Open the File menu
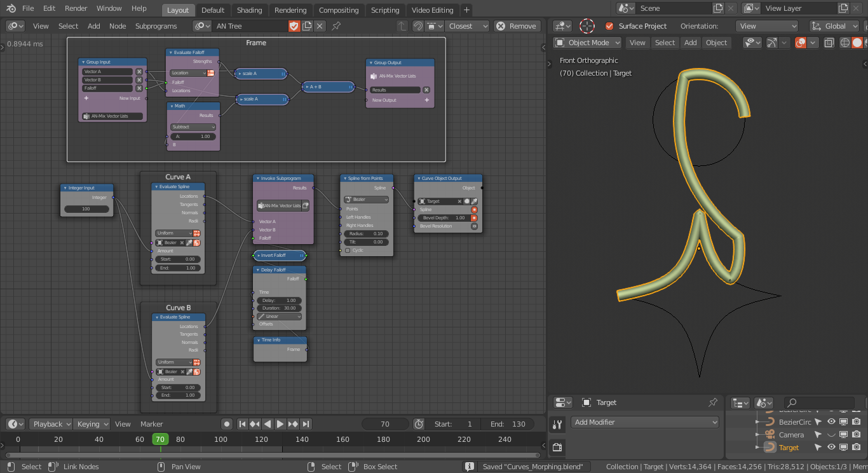Screen dimensions: 868x473 coord(28,9)
